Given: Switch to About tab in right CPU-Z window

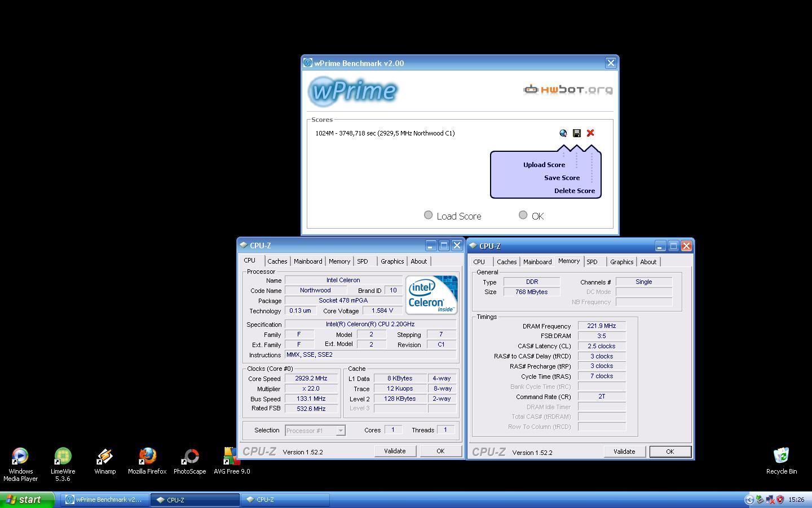Looking at the screenshot, I should click(x=648, y=262).
